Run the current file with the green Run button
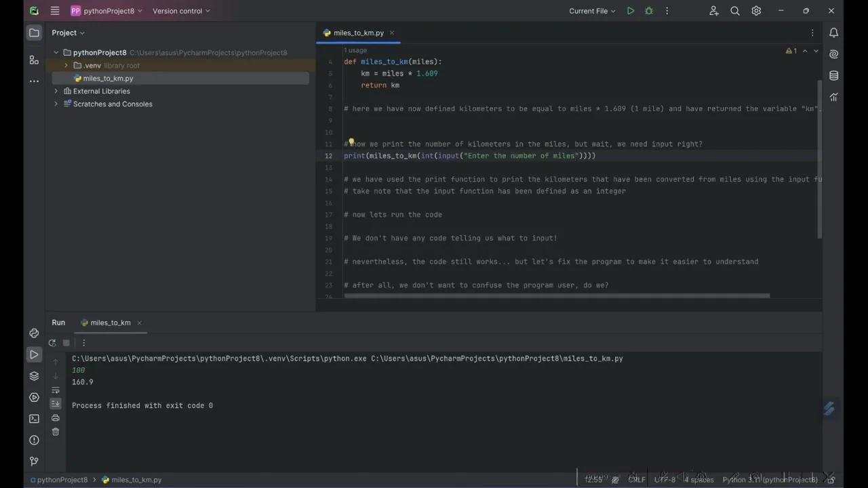Screen dimensions: 868x488 (x=630, y=11)
